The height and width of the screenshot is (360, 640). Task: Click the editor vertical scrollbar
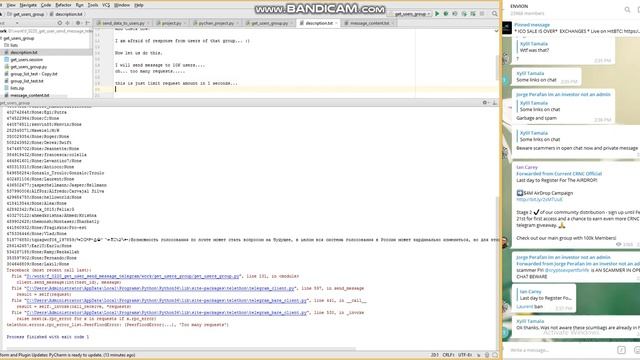(497, 67)
